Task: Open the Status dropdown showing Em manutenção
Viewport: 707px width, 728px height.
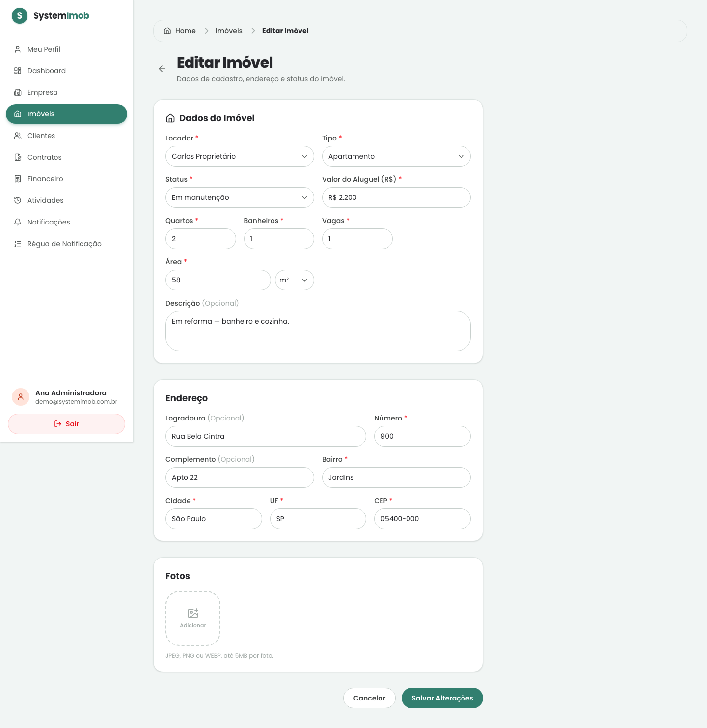Action: click(x=240, y=197)
